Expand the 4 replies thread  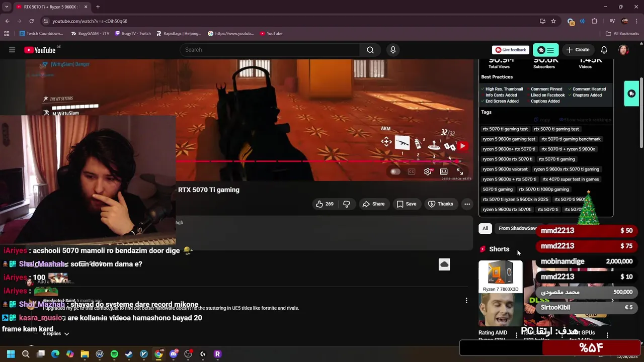(x=55, y=334)
